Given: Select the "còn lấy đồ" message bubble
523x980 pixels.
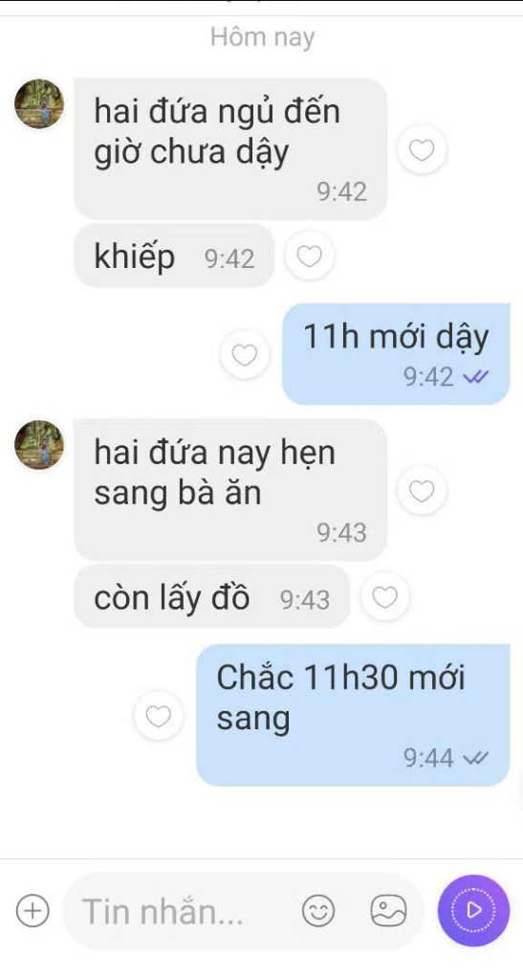Looking at the screenshot, I should [x=211, y=597].
